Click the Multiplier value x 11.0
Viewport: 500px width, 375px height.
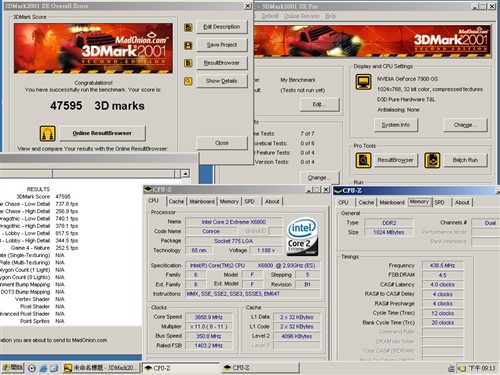click(209, 327)
